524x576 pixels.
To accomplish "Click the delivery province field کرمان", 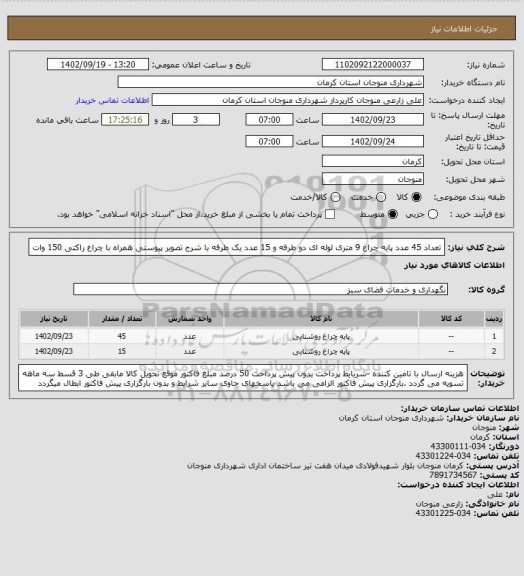I will 373,161.
